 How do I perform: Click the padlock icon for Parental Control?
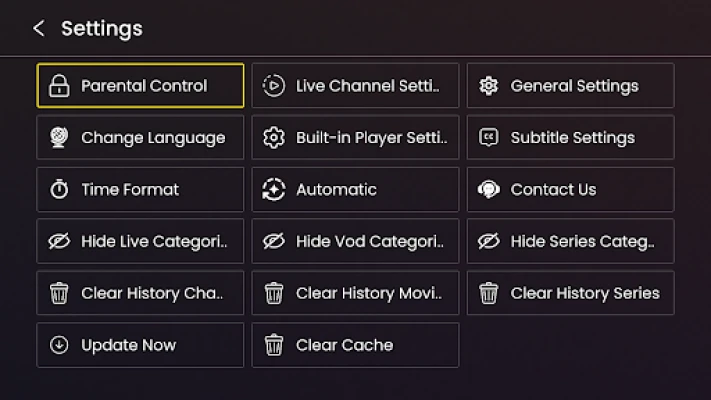[x=59, y=86]
